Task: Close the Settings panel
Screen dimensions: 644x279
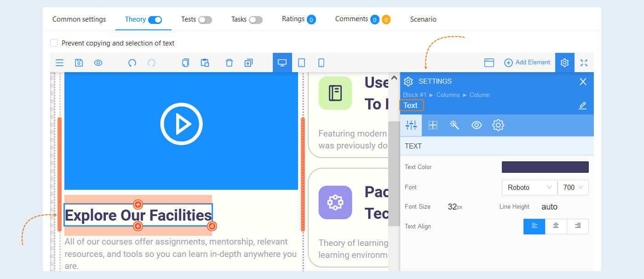Action: coord(583,82)
